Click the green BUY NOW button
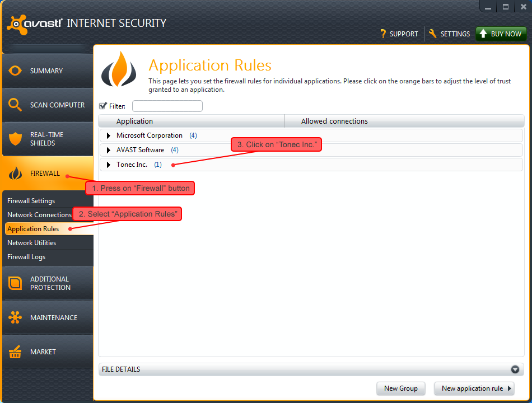Screen dimensions: 532x403 click(501, 34)
